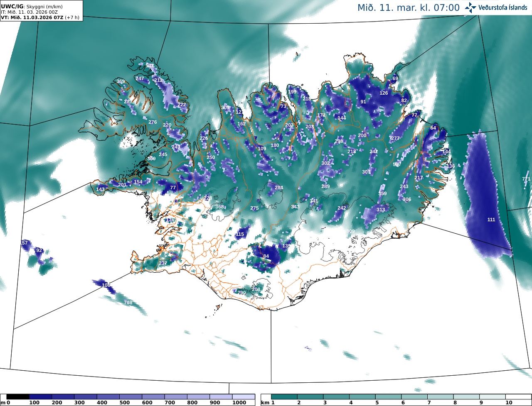Click visibility value 276 in the Westfjords
Image resolution: width=532 pixels, height=406 pixels.
pyautogui.click(x=153, y=122)
